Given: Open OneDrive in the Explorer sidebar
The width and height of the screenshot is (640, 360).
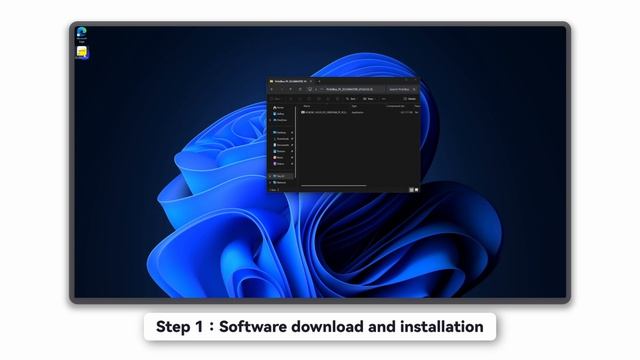Looking at the screenshot, I should (x=281, y=120).
